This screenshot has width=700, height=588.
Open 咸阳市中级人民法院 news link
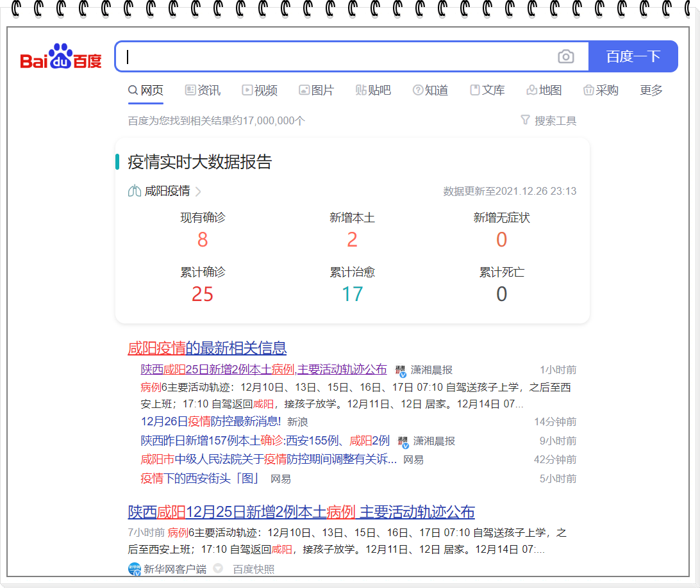pyautogui.click(x=269, y=459)
